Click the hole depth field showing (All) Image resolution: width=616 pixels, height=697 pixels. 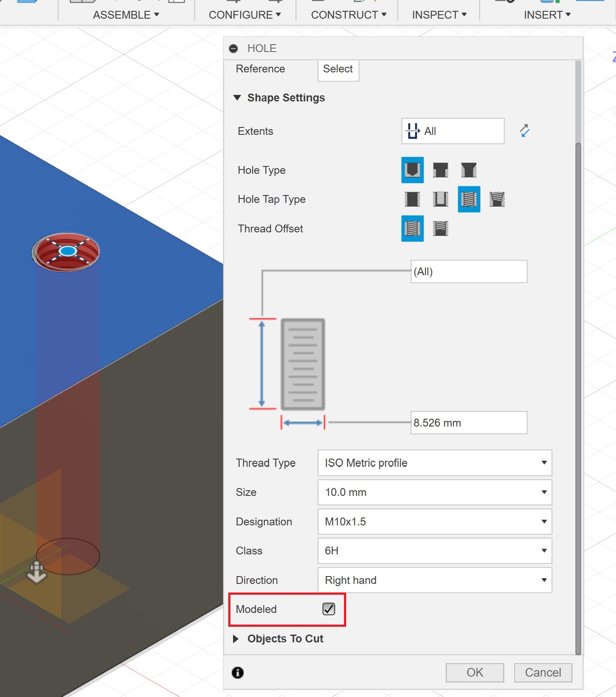click(469, 271)
